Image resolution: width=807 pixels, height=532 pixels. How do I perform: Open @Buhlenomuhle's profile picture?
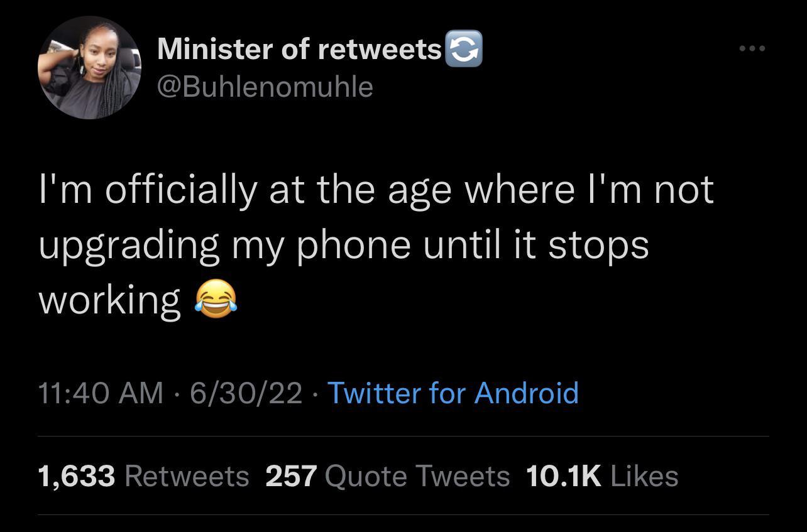(x=90, y=67)
